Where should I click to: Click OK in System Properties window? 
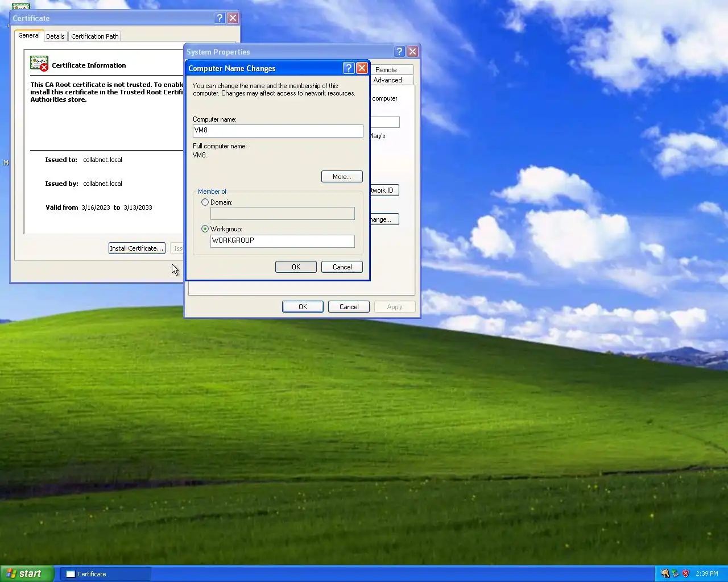(303, 307)
